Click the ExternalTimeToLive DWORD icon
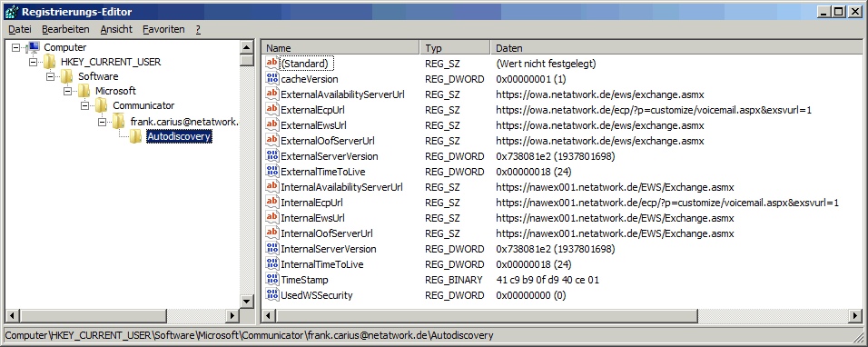The height and width of the screenshot is (347, 868). 272,172
